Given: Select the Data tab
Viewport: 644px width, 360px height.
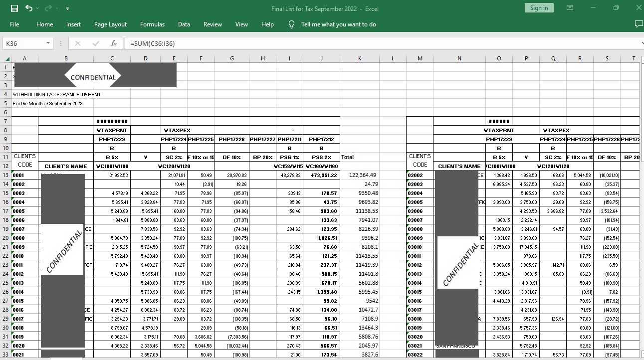Looking at the screenshot, I should pos(184,24).
